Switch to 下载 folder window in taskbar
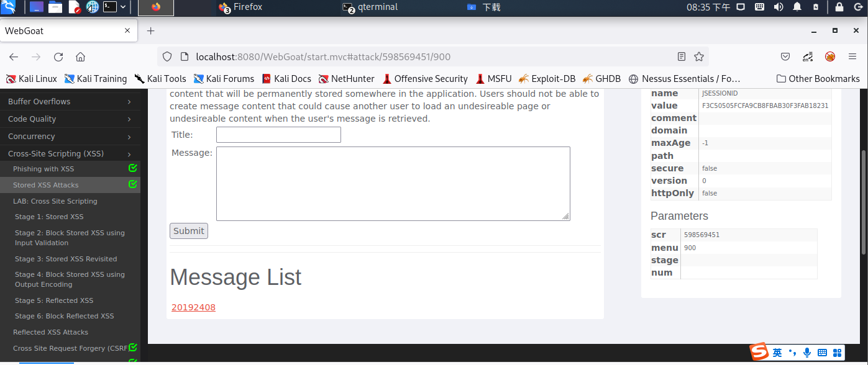This screenshot has width=868, height=365. pyautogui.click(x=483, y=7)
